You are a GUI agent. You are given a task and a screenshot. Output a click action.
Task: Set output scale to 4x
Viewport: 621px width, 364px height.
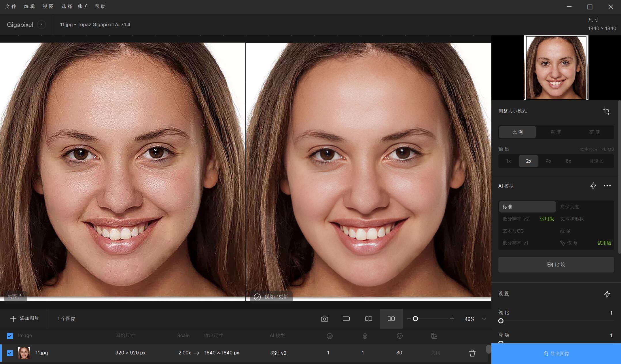point(548,161)
